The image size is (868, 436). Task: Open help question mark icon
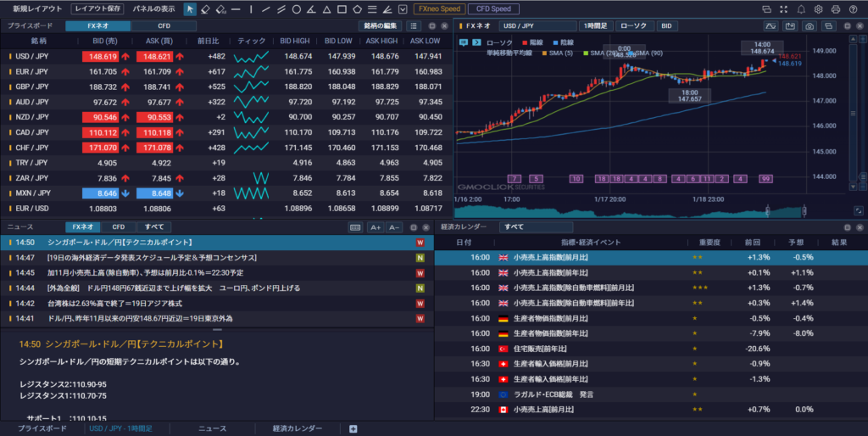[x=853, y=8]
